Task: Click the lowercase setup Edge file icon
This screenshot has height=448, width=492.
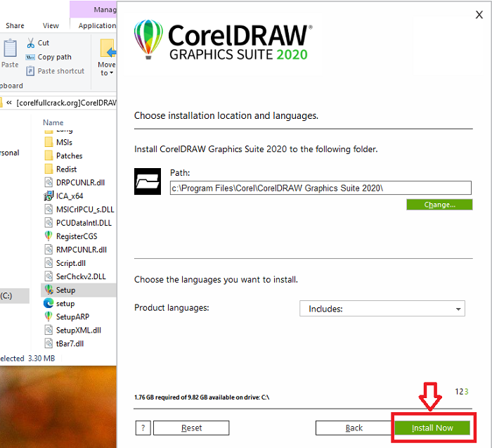Action: coord(48,303)
